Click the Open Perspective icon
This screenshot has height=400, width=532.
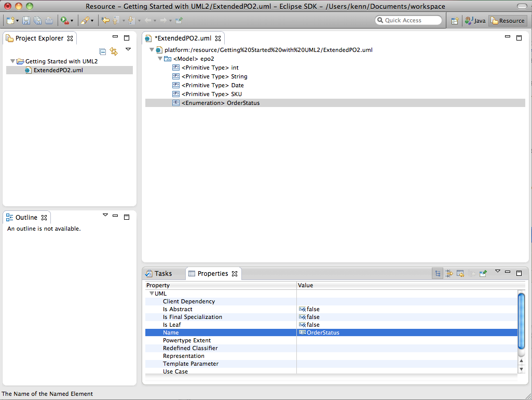455,21
